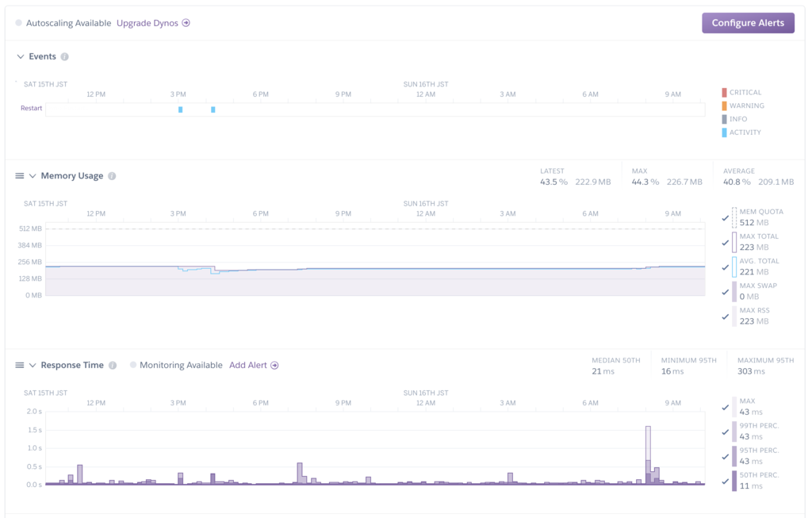Toggle the MAX RSS series checkmark
This screenshot has width=812, height=518.
coord(725,317)
